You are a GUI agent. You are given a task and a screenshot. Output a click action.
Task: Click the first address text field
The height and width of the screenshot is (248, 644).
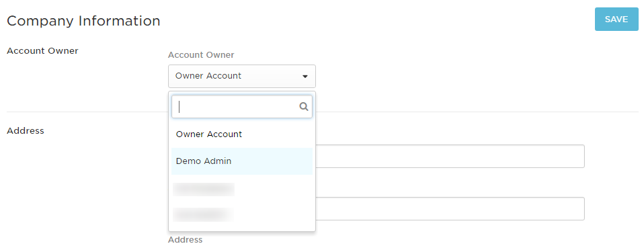[x=450, y=156]
